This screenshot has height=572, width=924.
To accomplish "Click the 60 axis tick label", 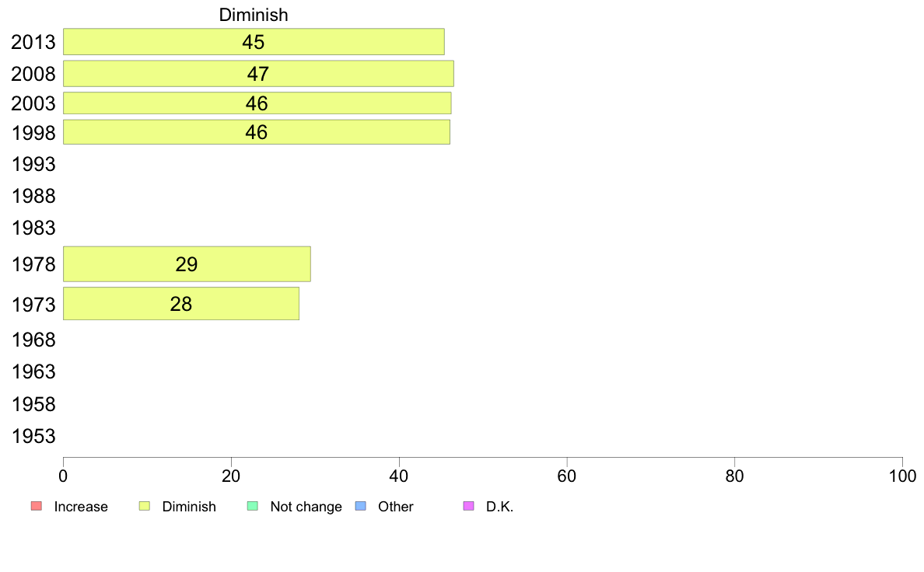I will (567, 476).
